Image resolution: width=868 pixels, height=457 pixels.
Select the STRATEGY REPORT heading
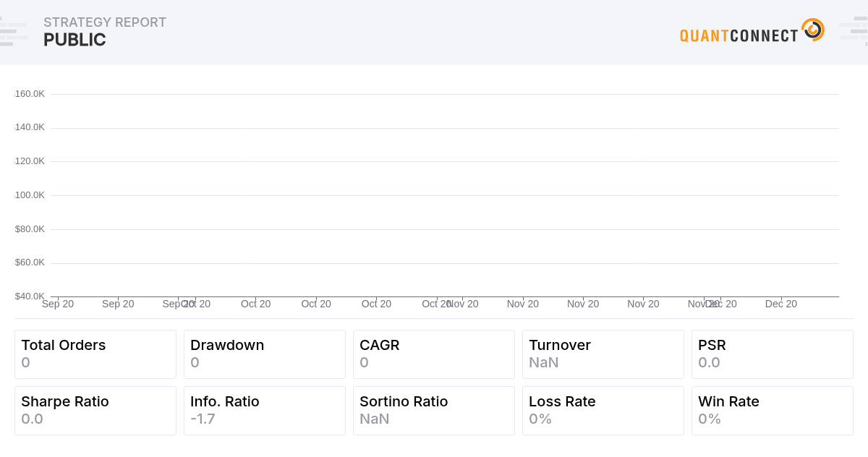tap(105, 22)
